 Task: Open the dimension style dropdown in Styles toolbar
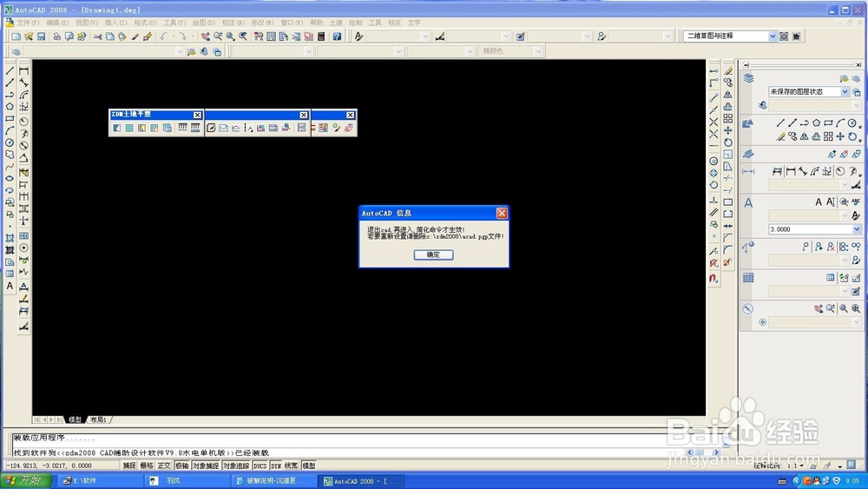[x=506, y=36]
